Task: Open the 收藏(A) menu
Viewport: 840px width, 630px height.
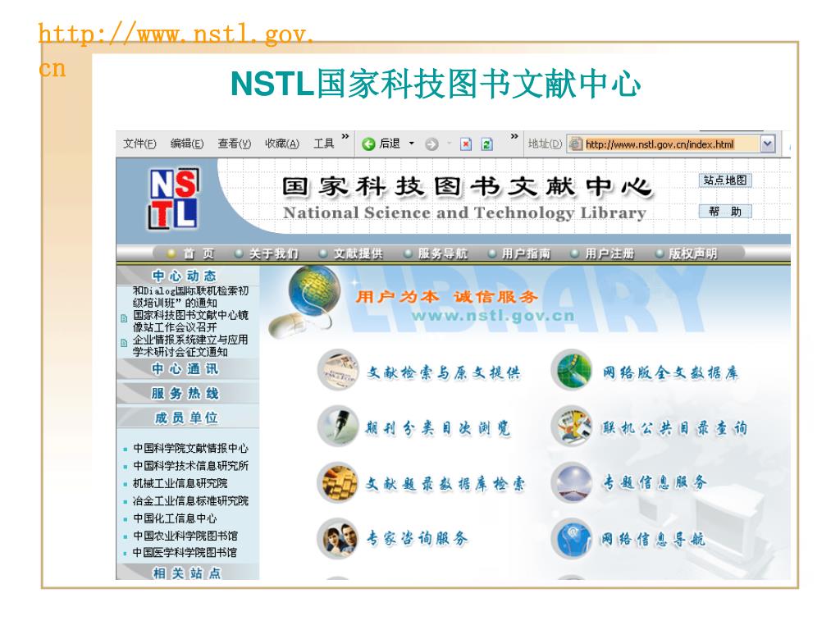Action: (x=282, y=144)
